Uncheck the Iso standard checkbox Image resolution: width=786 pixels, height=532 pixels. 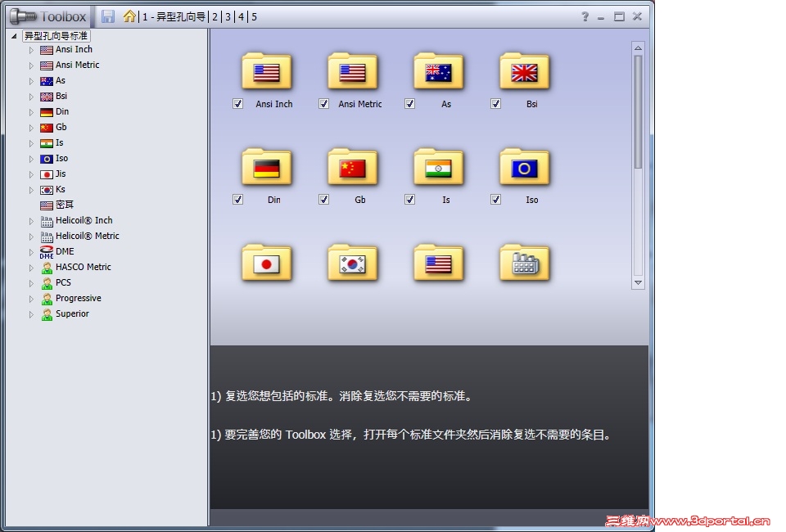[x=496, y=200]
